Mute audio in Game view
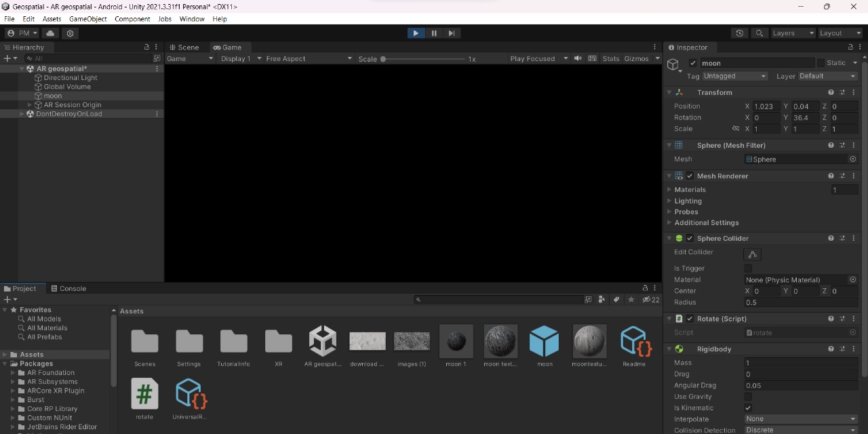This screenshot has width=868, height=434. pos(578,58)
